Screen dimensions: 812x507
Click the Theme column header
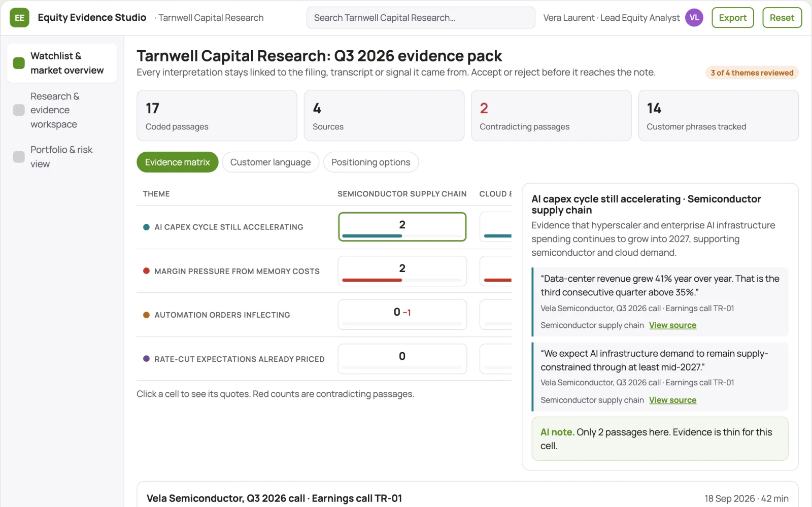coord(156,194)
